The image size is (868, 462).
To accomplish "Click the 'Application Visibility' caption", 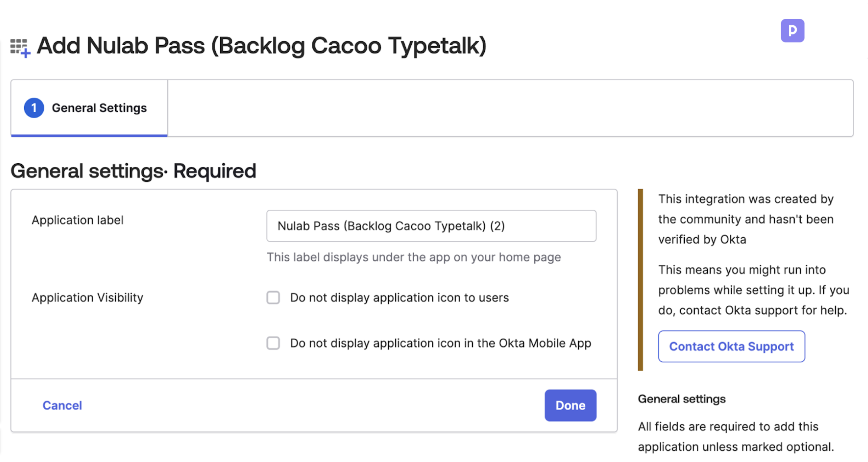I will point(87,298).
